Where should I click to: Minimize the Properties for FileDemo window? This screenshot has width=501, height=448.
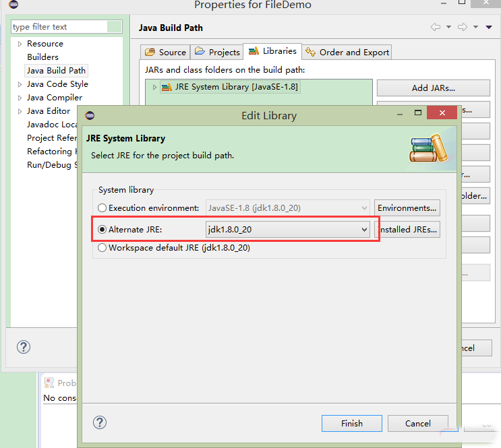point(444,3)
